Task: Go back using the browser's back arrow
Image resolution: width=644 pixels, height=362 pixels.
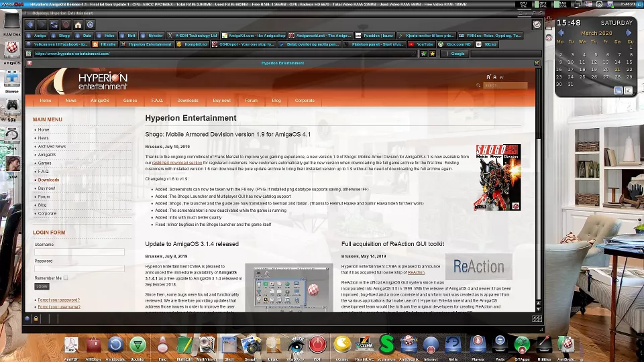Action: point(30,25)
